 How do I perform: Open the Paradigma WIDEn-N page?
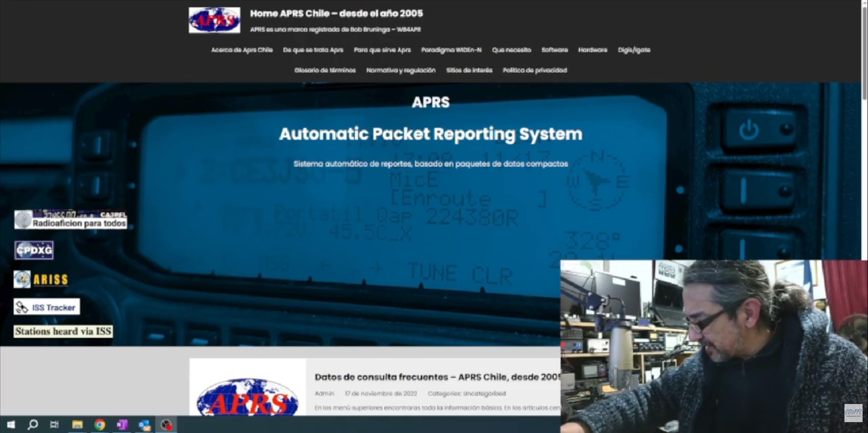451,50
